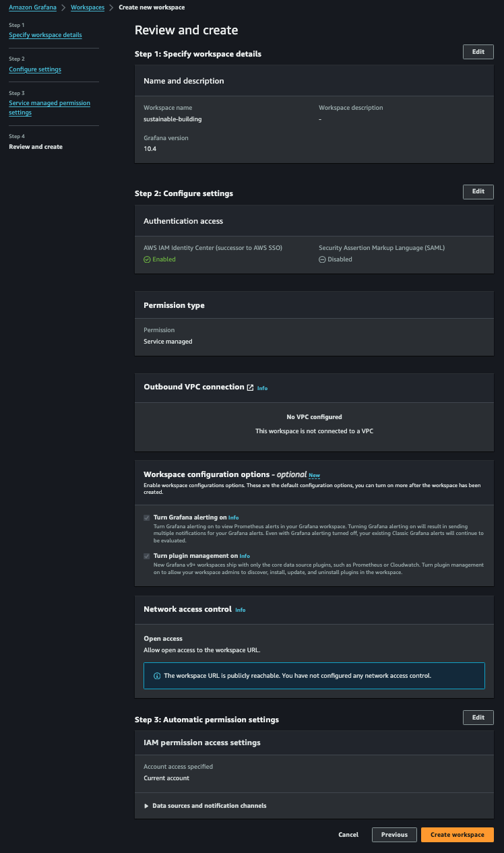Select workspace name sustainable-building text
504x853 pixels.
click(x=172, y=119)
